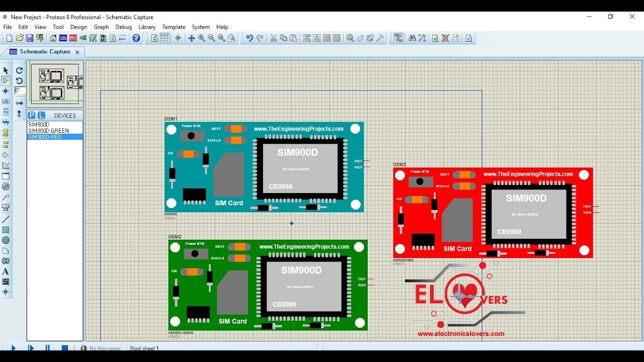Screen dimensions: 644x362
Task: Search and tag with the binoculars icon
Action: point(412,38)
